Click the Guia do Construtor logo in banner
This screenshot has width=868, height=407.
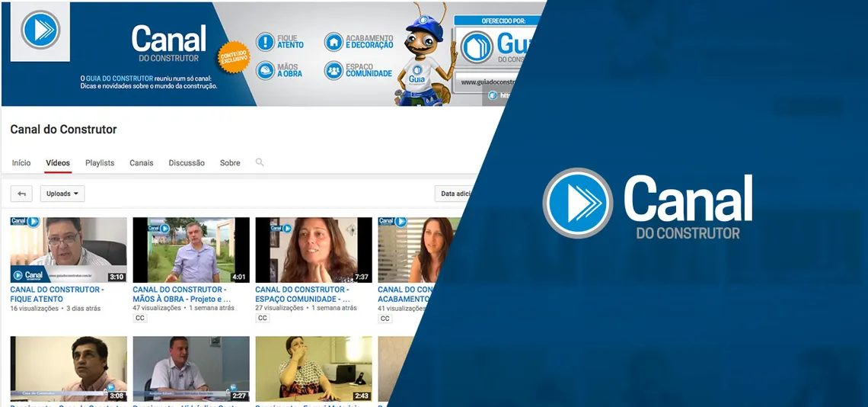pyautogui.click(x=477, y=47)
